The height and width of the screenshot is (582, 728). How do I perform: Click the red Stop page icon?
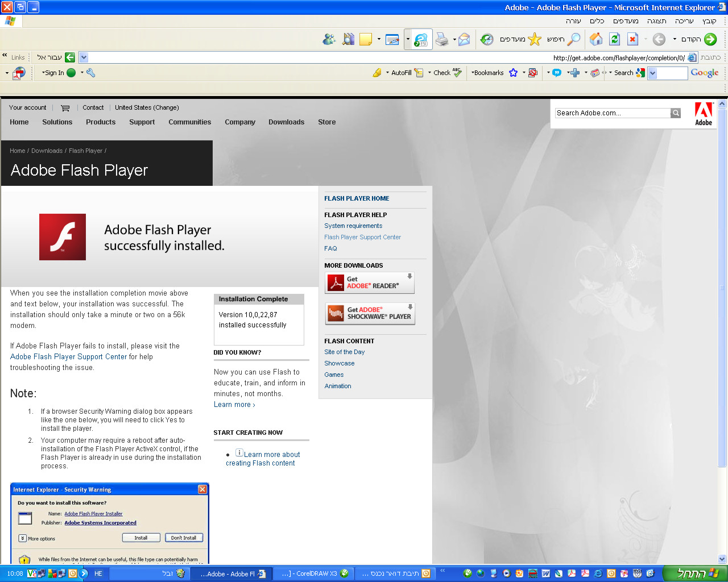(x=632, y=39)
